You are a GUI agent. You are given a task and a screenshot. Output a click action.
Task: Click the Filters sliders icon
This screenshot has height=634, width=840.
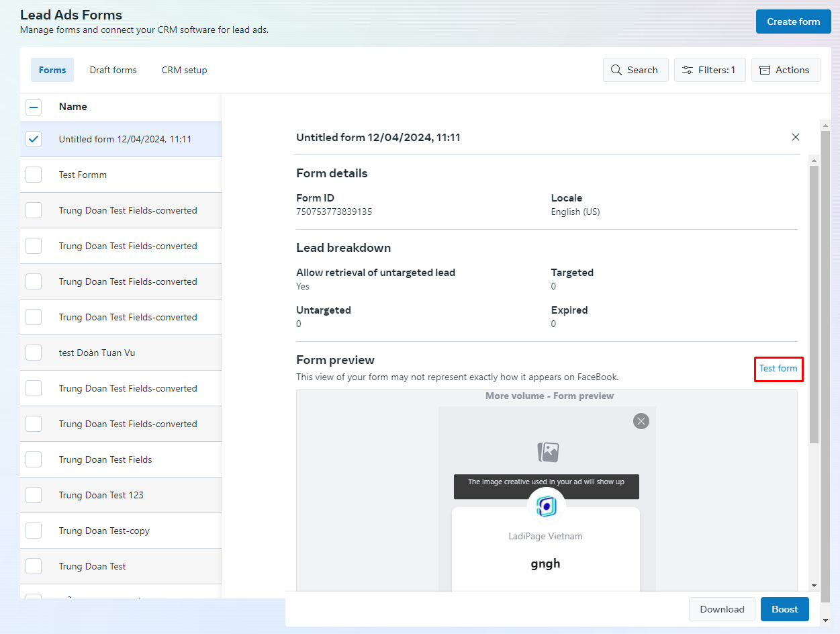[x=688, y=70]
